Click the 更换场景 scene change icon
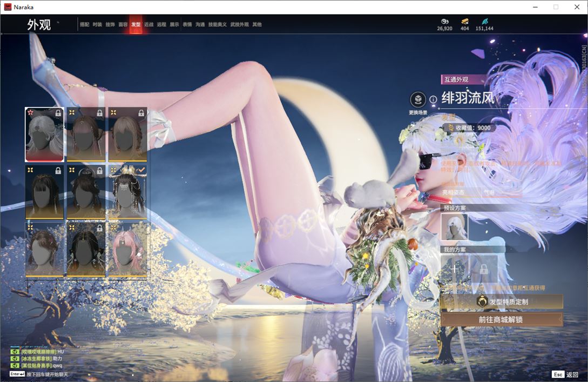The height and width of the screenshot is (382, 588). click(x=418, y=100)
